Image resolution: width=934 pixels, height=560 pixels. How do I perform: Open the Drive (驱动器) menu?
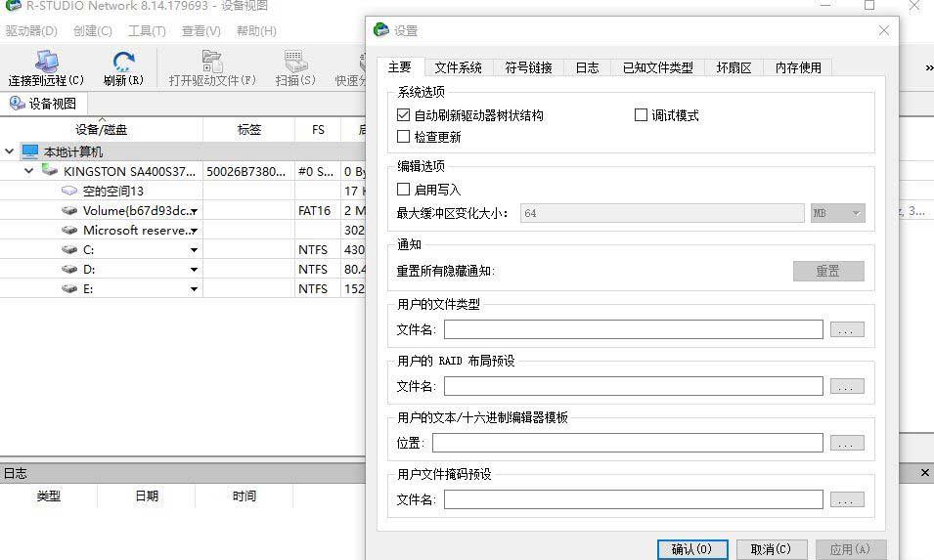coord(31,31)
